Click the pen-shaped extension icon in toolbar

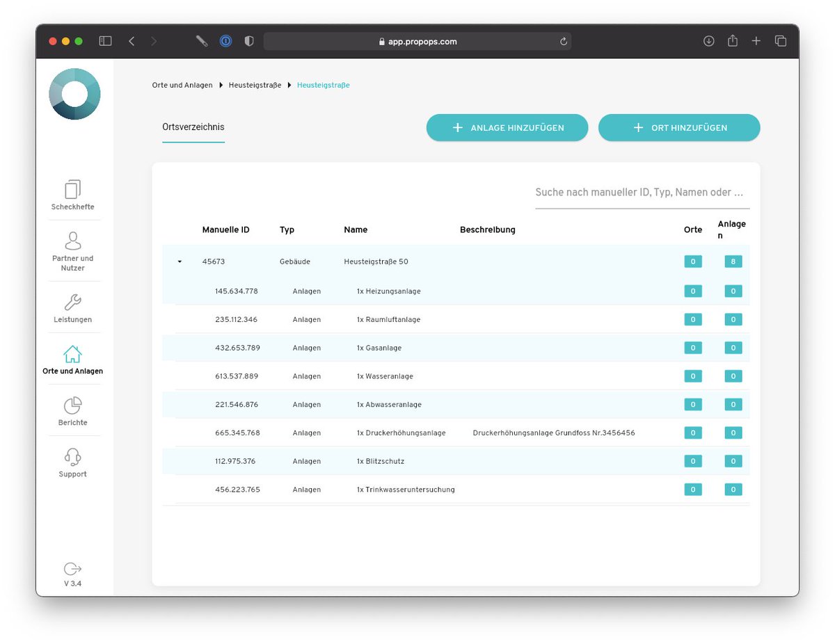tap(202, 41)
